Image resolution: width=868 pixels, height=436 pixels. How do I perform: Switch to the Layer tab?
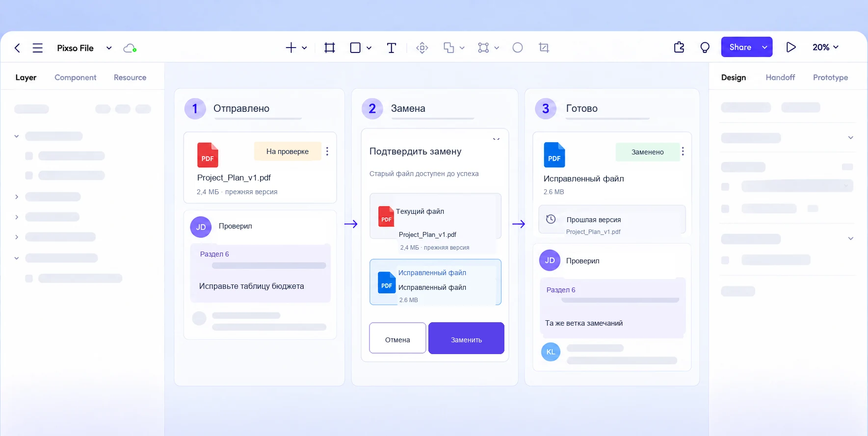tap(26, 77)
